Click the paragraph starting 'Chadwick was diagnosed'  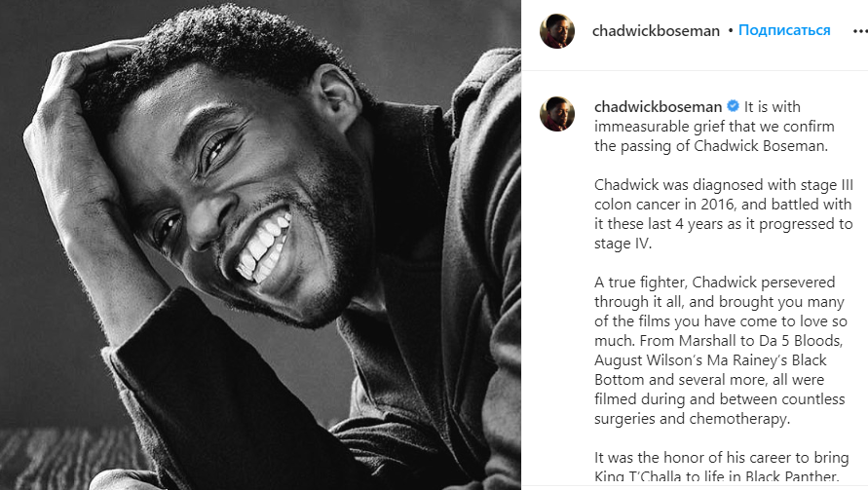724,214
